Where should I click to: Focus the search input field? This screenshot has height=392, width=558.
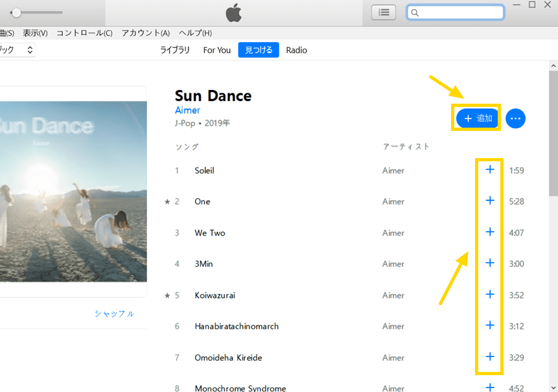456,12
